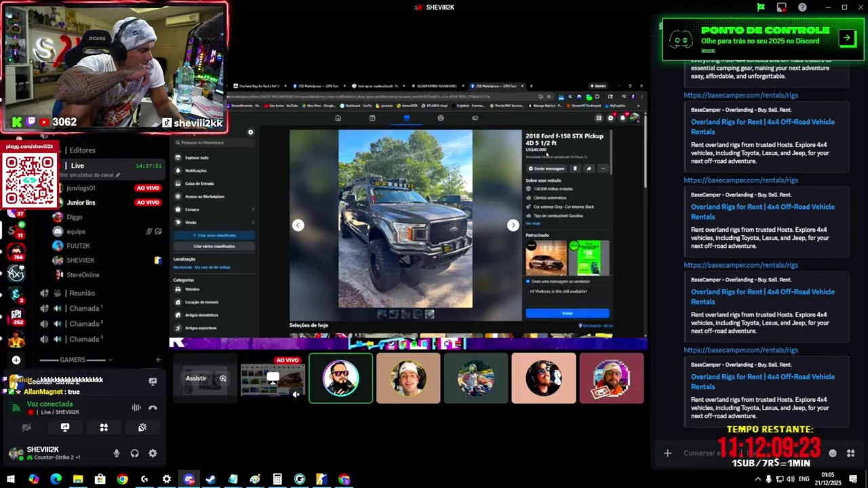Screen dimensions: 868x488
Task: Open Caixa de Entrada in Marketplace
Action: (x=214, y=183)
